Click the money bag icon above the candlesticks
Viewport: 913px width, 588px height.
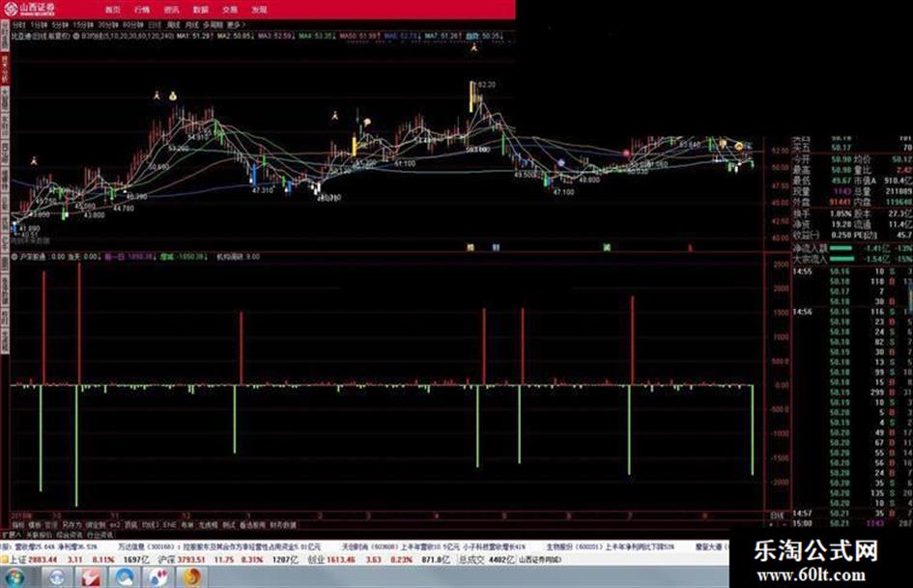pos(173,96)
